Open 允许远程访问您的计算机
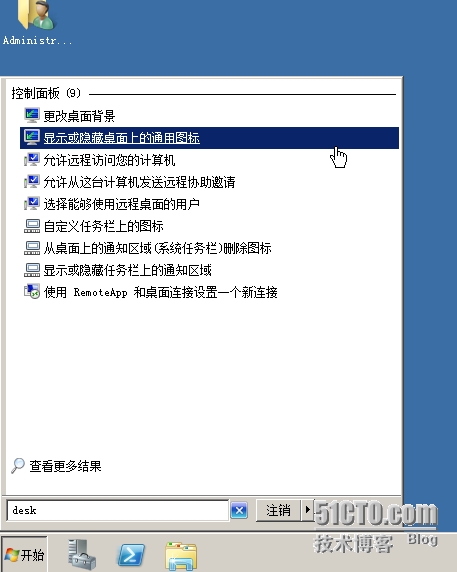The width and height of the screenshot is (457, 572). point(109,160)
